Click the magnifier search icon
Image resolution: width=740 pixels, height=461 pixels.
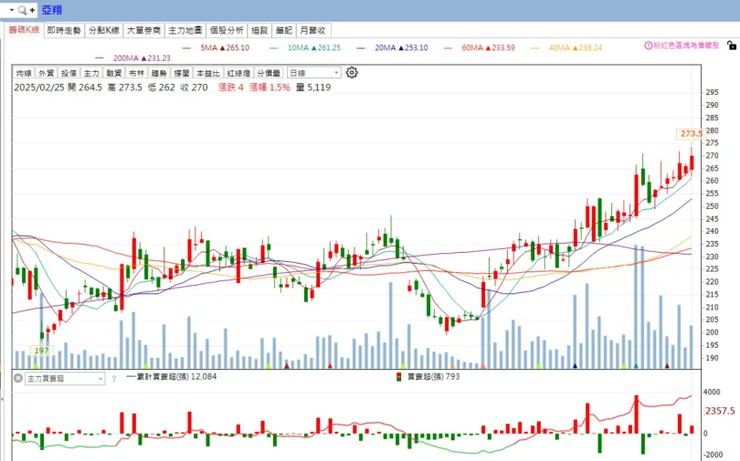[22, 10]
